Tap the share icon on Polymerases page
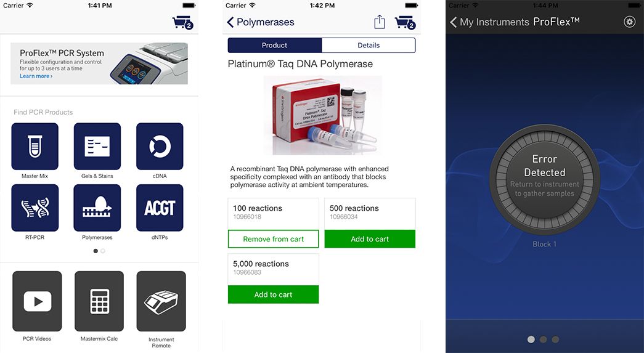This screenshot has height=353, width=644. click(x=380, y=22)
